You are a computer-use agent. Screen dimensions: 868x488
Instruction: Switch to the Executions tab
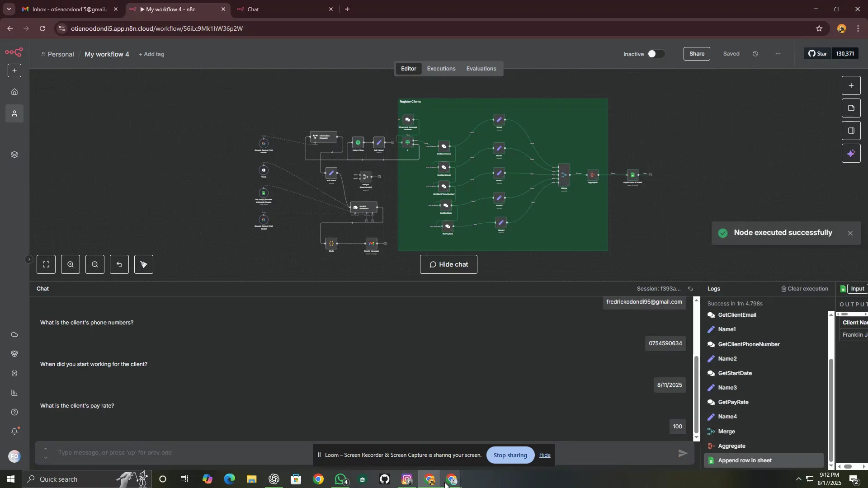pyautogui.click(x=441, y=69)
